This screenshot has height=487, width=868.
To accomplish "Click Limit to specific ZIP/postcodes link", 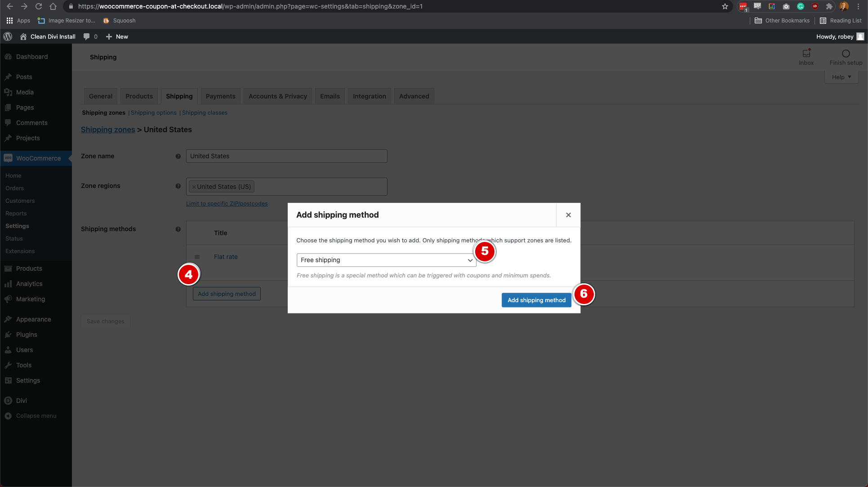I will coord(227,204).
